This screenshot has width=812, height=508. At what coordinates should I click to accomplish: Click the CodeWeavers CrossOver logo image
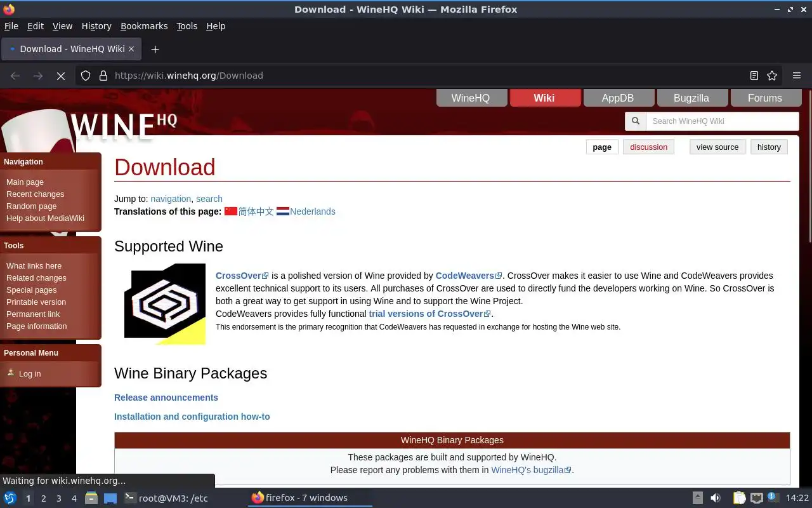pyautogui.click(x=165, y=304)
